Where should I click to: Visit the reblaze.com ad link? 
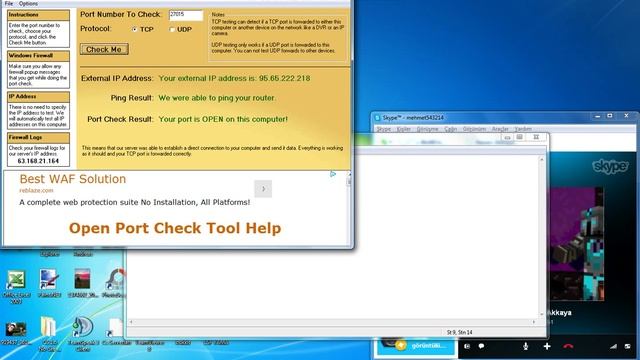(36, 190)
